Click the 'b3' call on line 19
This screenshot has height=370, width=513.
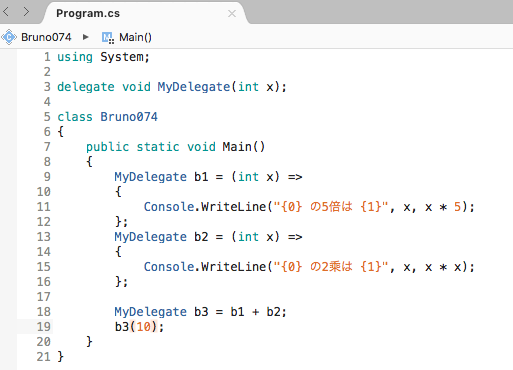tap(122, 327)
